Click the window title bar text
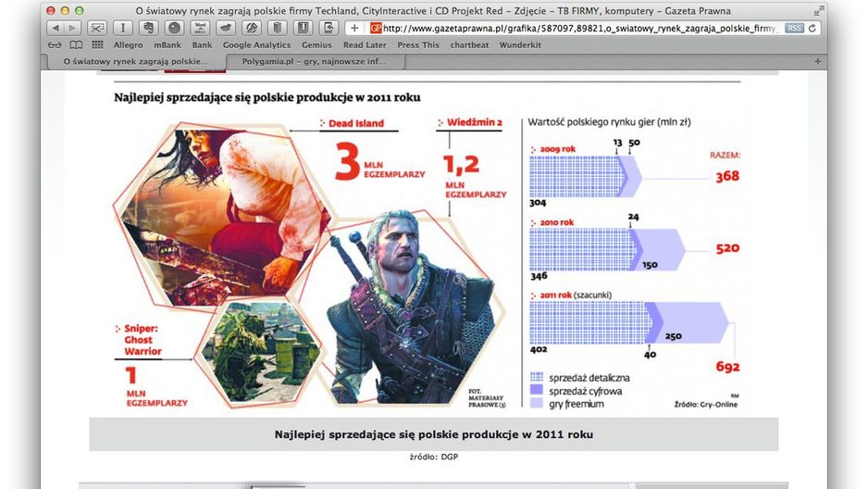 pyautogui.click(x=433, y=10)
